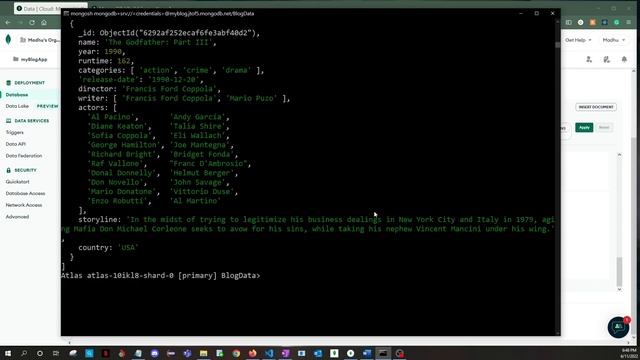
Task: Open Outlook from the taskbar
Action: pos(318,353)
